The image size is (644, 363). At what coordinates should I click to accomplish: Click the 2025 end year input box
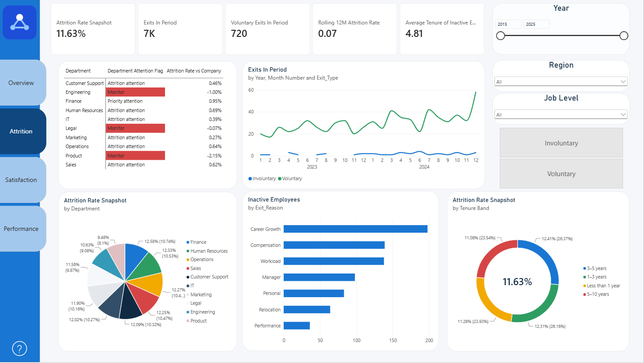point(537,24)
